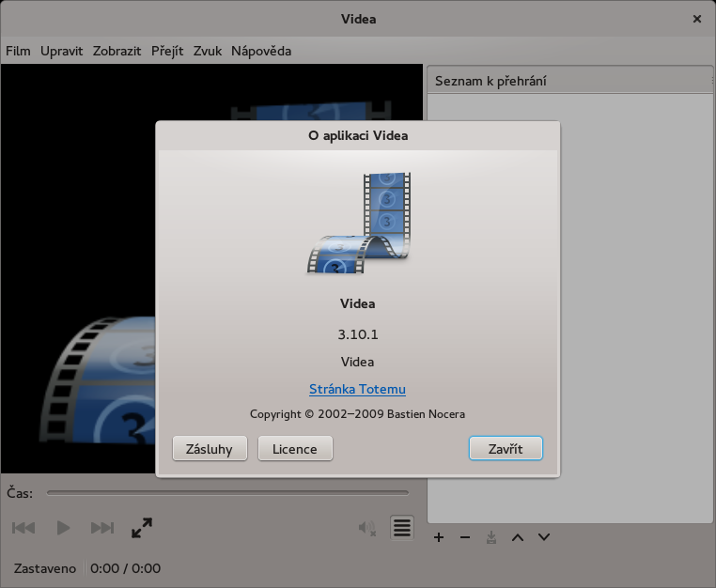Click the Zastaveno status text
The height and width of the screenshot is (588, 716).
pos(45,568)
